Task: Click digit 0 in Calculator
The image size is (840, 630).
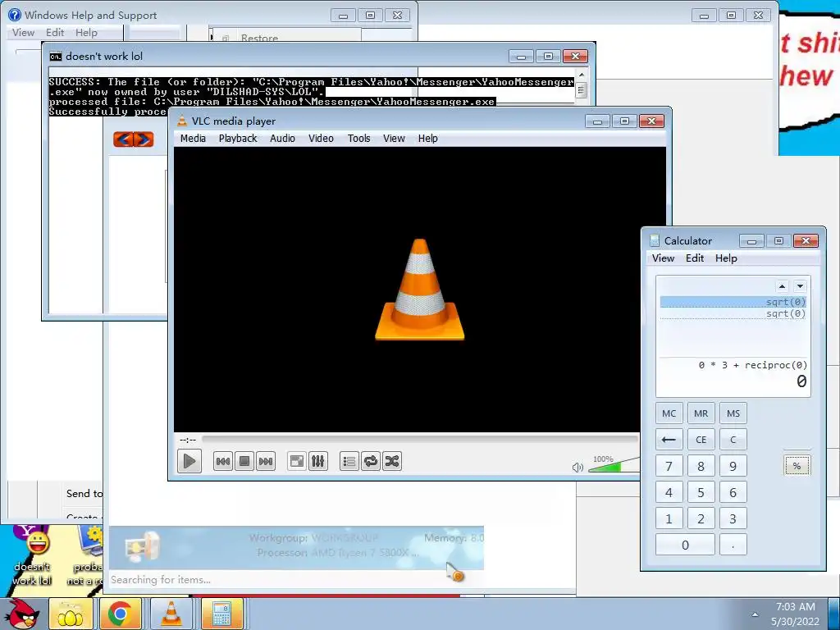Action: point(685,545)
